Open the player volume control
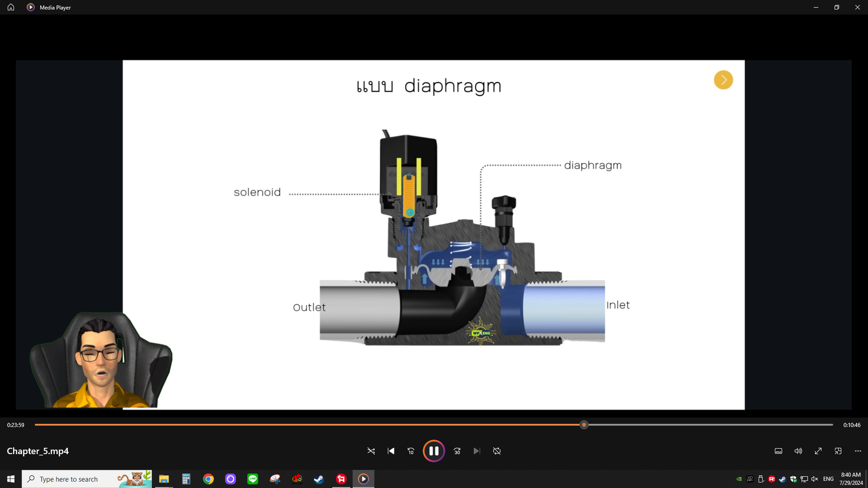The image size is (868, 488). 798,451
